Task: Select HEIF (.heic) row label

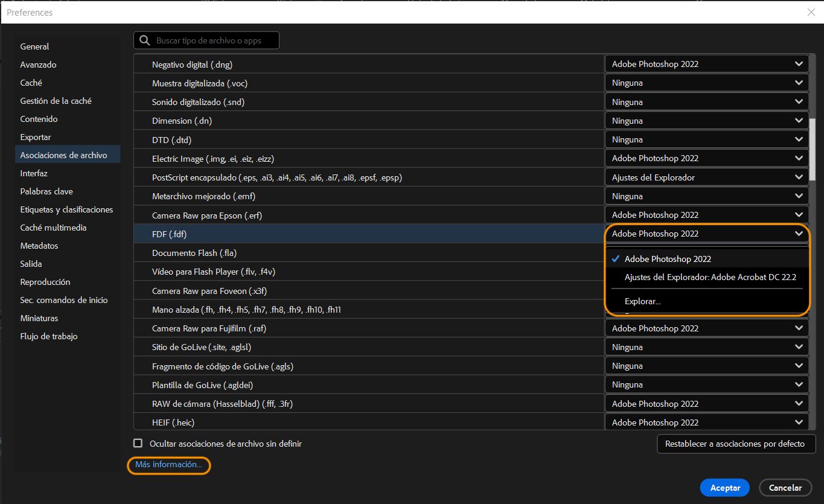Action: pyautogui.click(x=173, y=423)
